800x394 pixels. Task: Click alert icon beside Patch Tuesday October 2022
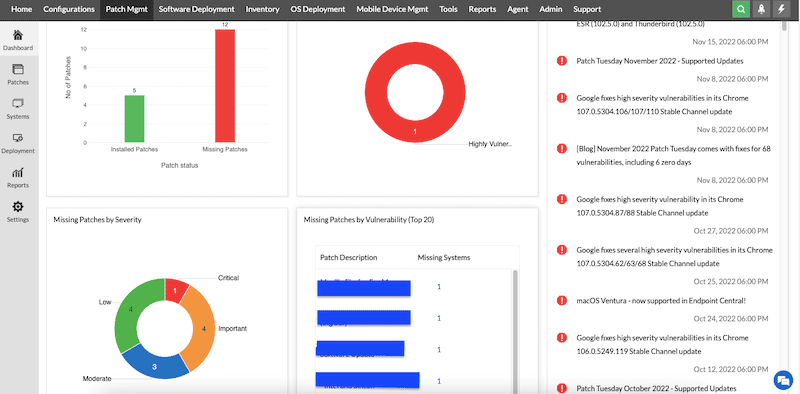[562, 388]
